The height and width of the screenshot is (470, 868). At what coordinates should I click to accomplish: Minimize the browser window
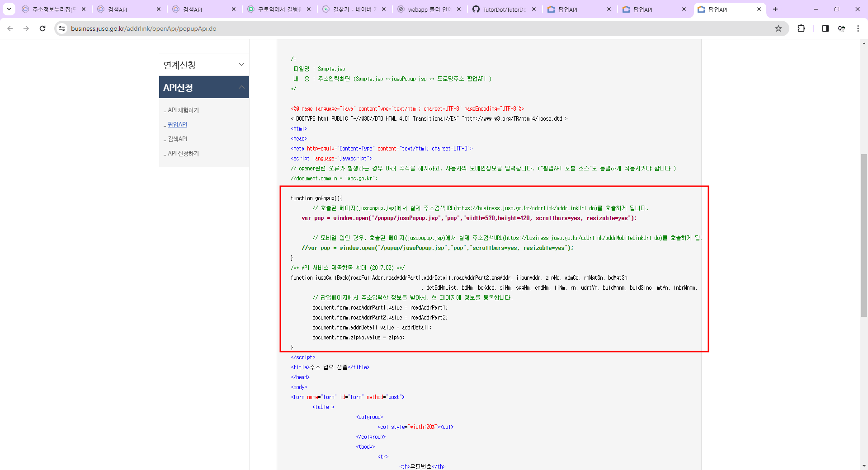point(816,9)
